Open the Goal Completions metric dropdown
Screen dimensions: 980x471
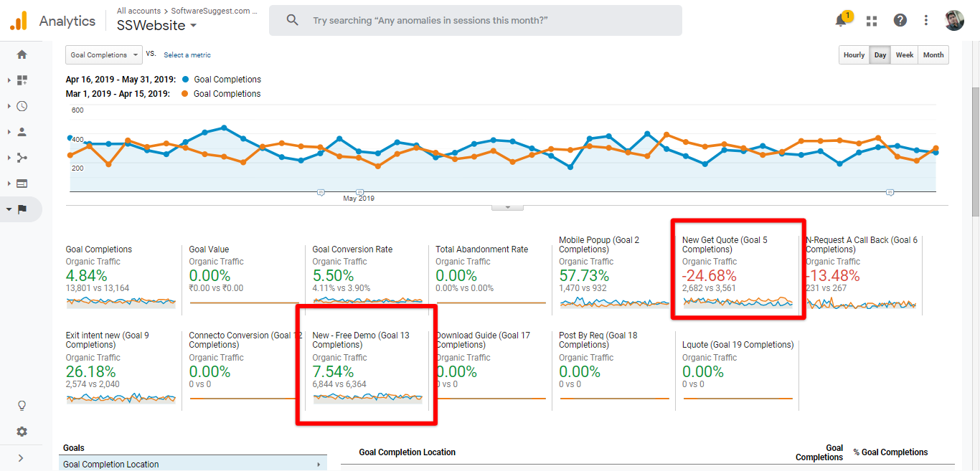tap(103, 54)
